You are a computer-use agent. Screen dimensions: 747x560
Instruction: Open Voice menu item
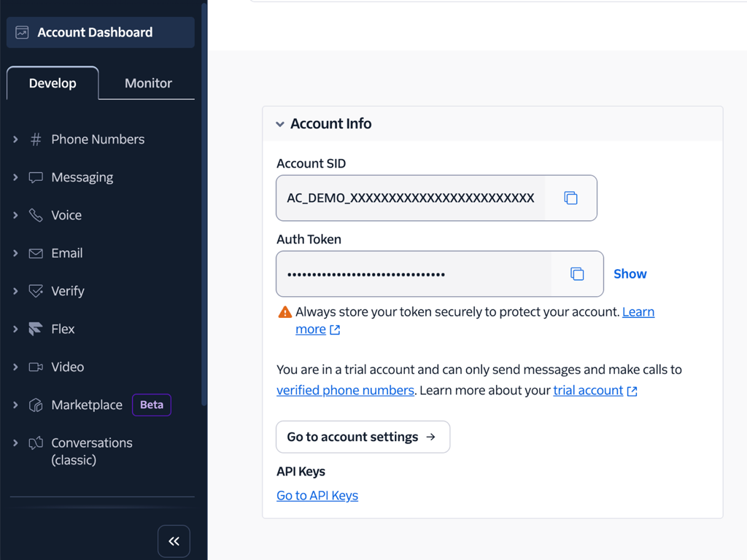click(66, 215)
